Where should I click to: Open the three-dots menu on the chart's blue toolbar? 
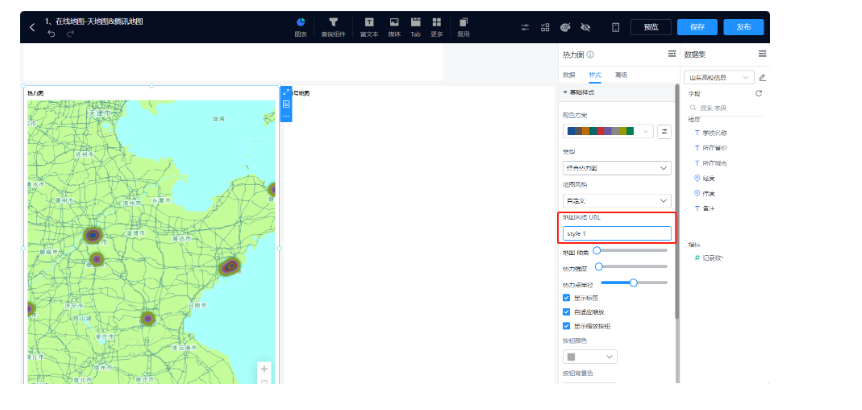point(286,116)
